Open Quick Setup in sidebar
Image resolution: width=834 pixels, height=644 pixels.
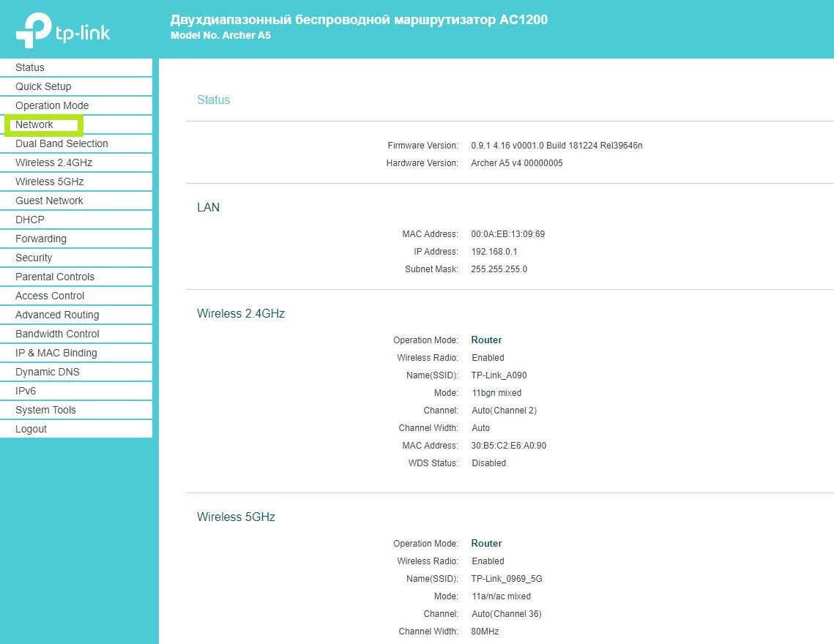point(43,86)
